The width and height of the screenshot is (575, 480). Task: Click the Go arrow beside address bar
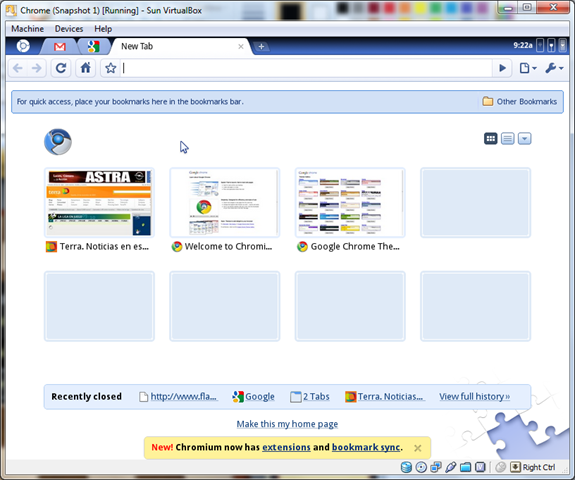coord(502,68)
